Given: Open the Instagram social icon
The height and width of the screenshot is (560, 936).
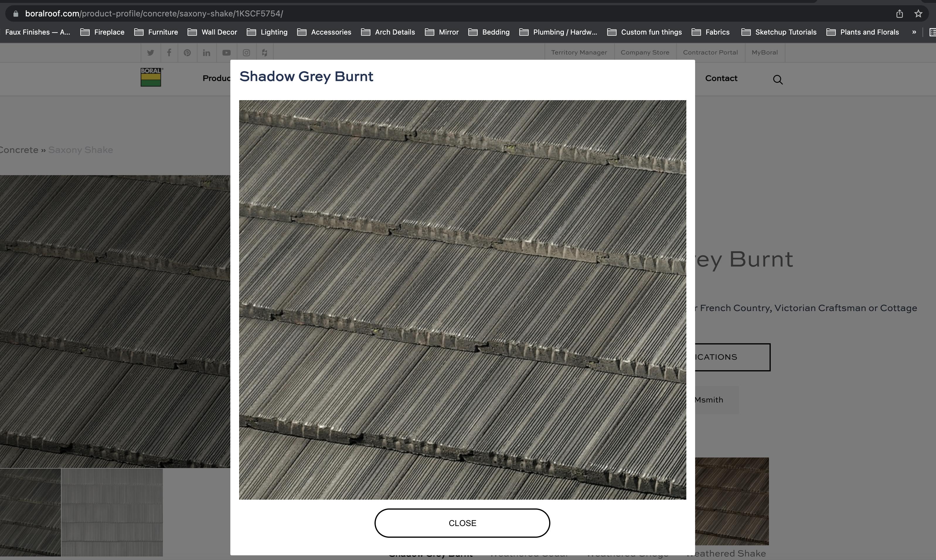Looking at the screenshot, I should [246, 53].
